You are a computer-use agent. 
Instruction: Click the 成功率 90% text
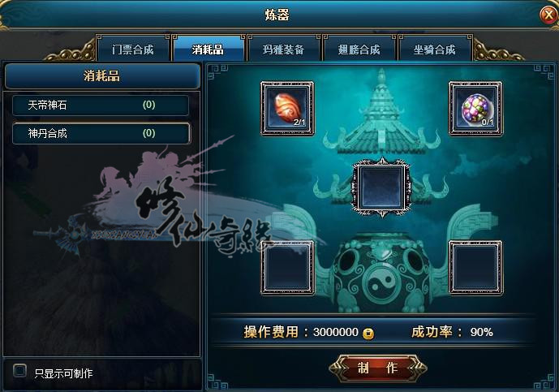452,332
